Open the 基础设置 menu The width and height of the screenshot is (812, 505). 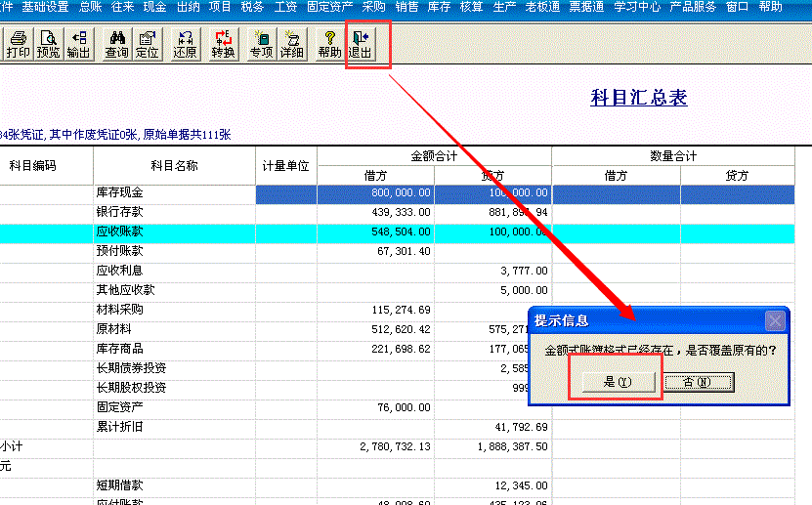pos(45,7)
